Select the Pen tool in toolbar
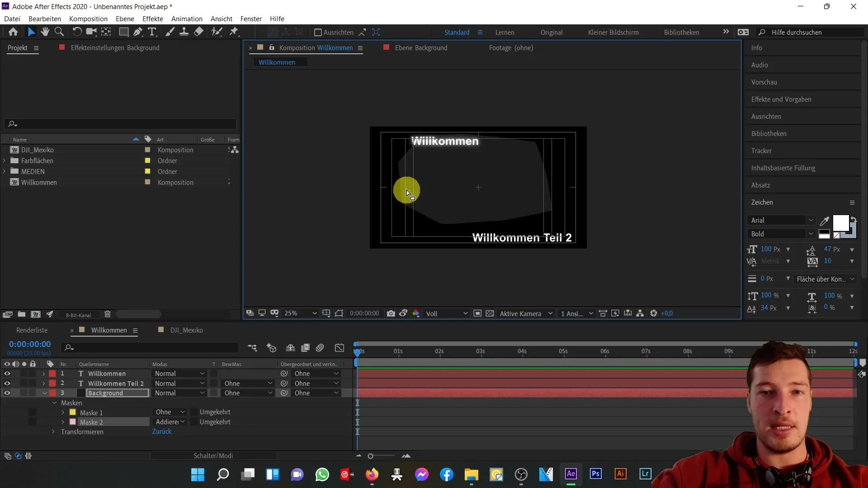 138,32
